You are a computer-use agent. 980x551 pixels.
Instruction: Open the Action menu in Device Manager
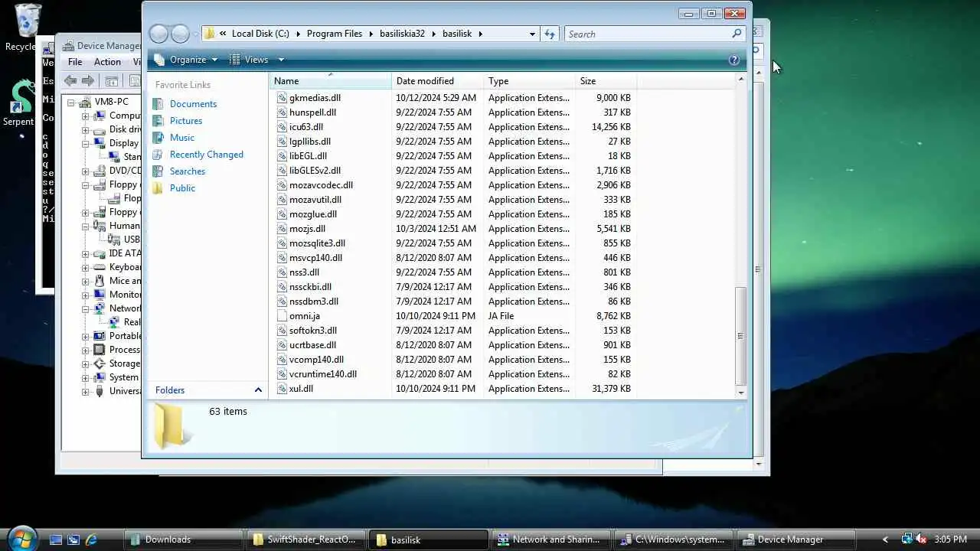pos(107,62)
